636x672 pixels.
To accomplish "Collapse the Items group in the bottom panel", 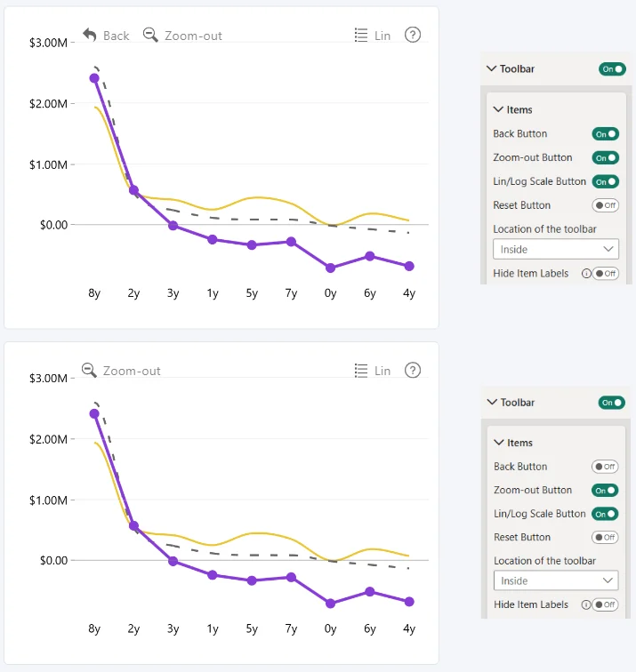I will pyautogui.click(x=499, y=443).
